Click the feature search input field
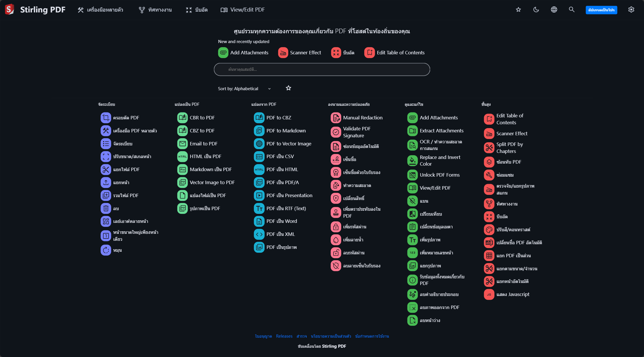 [322, 69]
